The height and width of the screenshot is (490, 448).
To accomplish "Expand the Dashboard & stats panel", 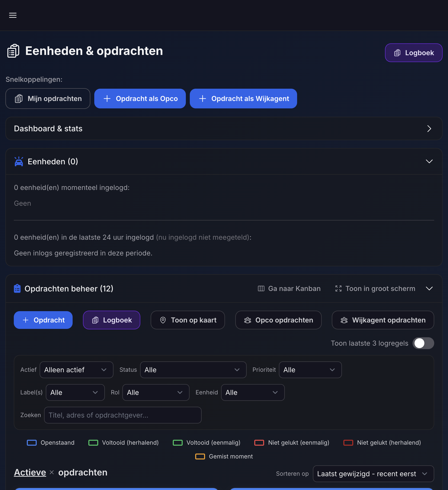I will coord(429,129).
